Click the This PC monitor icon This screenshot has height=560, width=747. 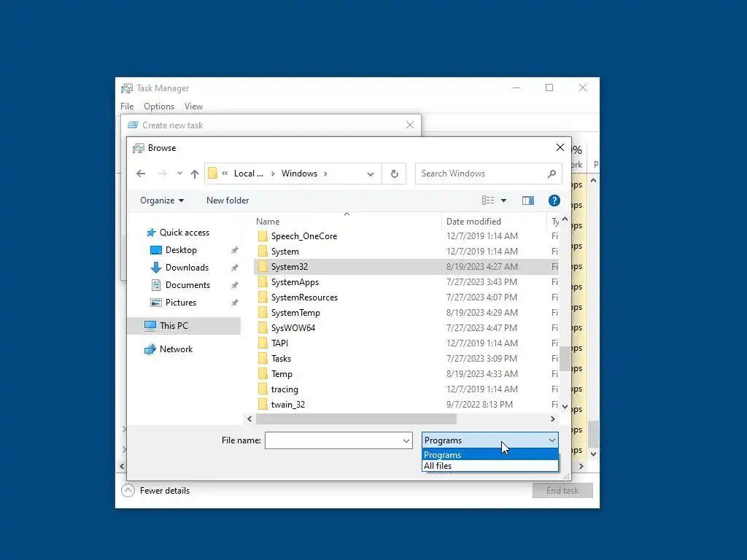(150, 326)
